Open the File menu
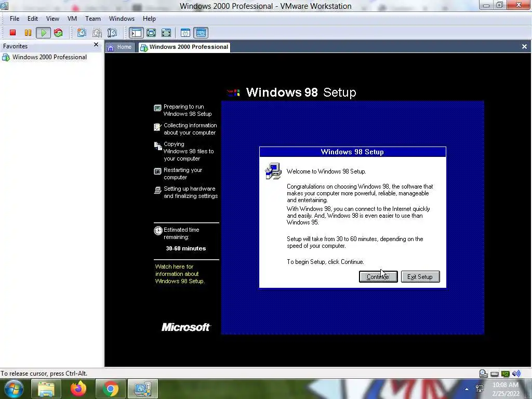The image size is (532, 399). click(15, 19)
